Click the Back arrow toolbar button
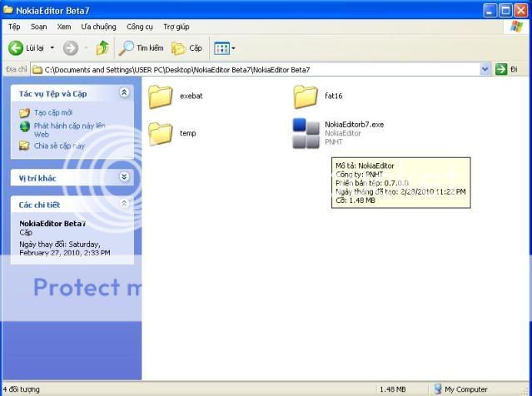 (17, 48)
